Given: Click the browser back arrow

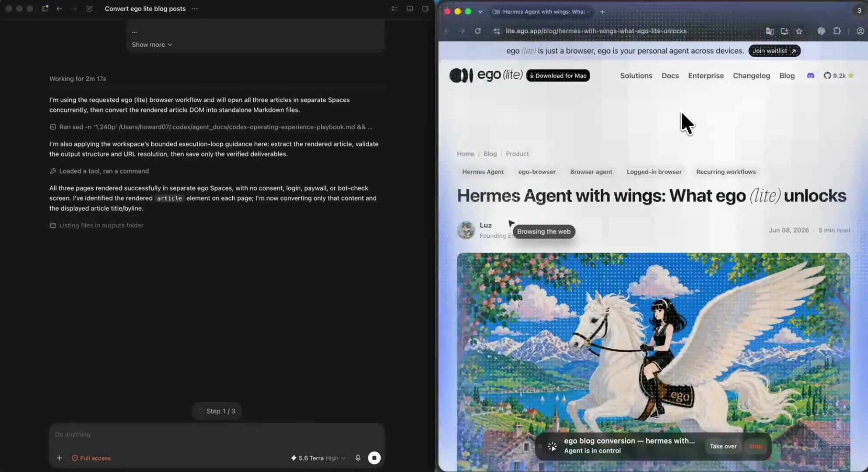Looking at the screenshot, I should pyautogui.click(x=447, y=31).
